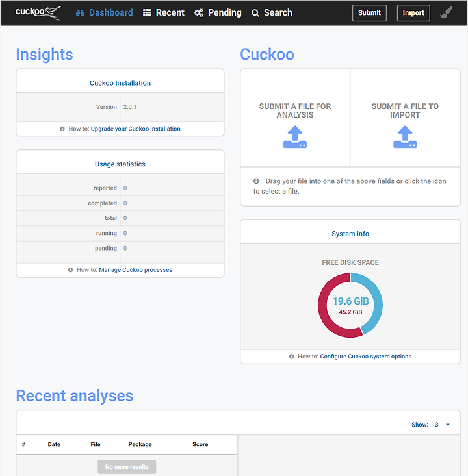Go to the Recent page
Image resolution: width=468 pixels, height=476 pixels.
(164, 12)
